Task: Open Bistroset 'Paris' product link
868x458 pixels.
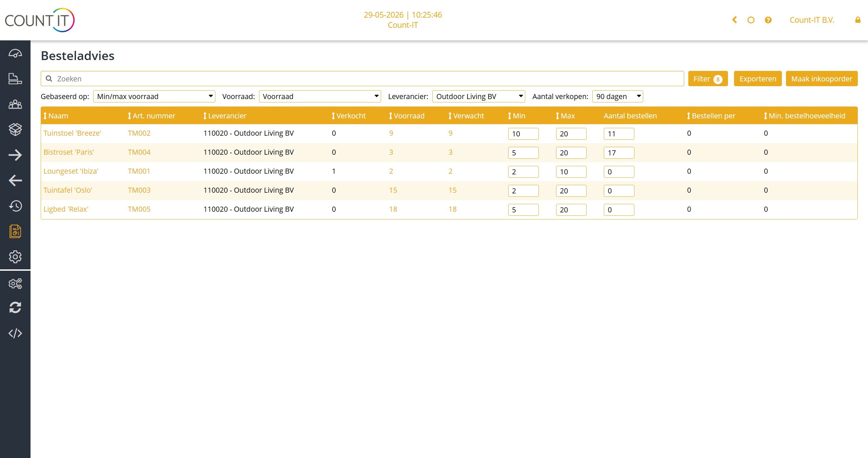Action: click(x=69, y=152)
